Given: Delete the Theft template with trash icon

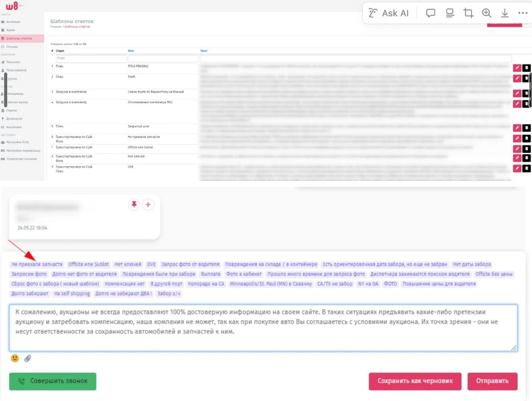Looking at the screenshot, I should [x=526, y=78].
